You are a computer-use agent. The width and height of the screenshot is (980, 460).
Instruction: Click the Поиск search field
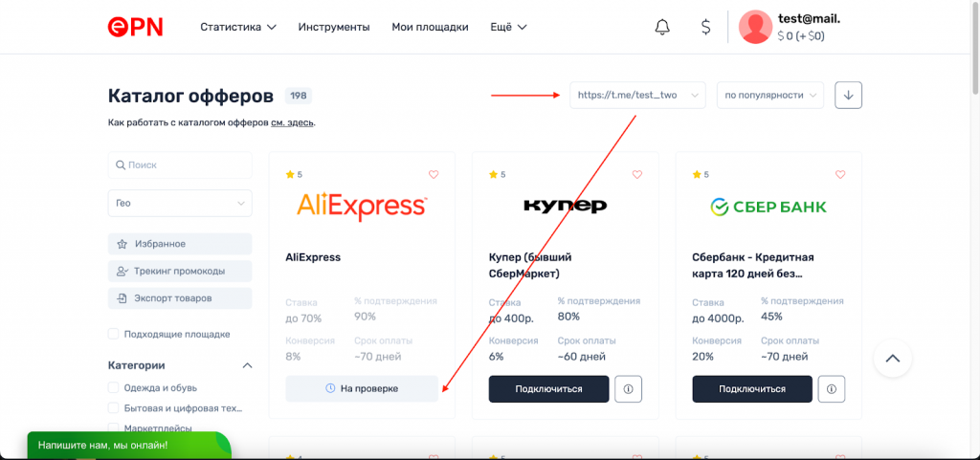click(180, 165)
